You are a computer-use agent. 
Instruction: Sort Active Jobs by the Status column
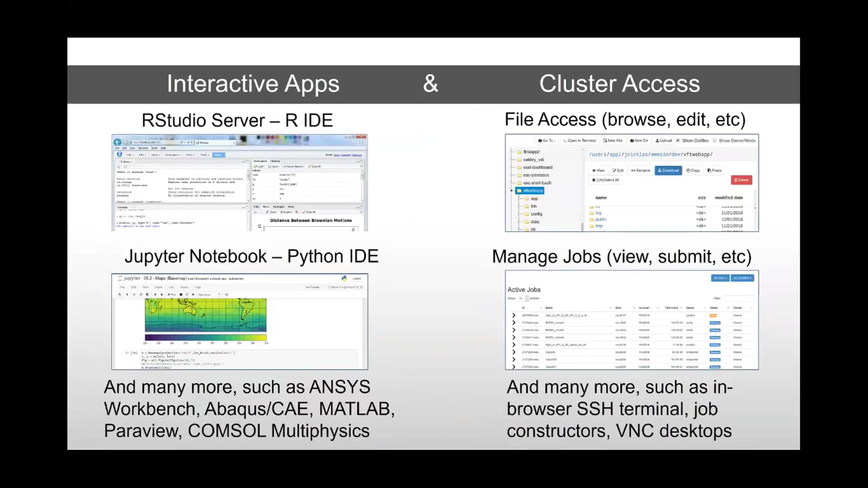(714, 308)
